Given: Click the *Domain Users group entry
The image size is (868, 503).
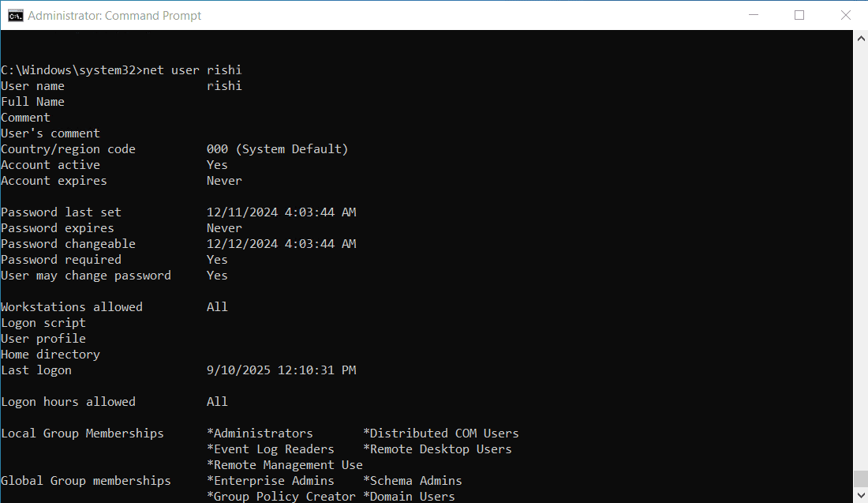Looking at the screenshot, I should (x=410, y=496).
